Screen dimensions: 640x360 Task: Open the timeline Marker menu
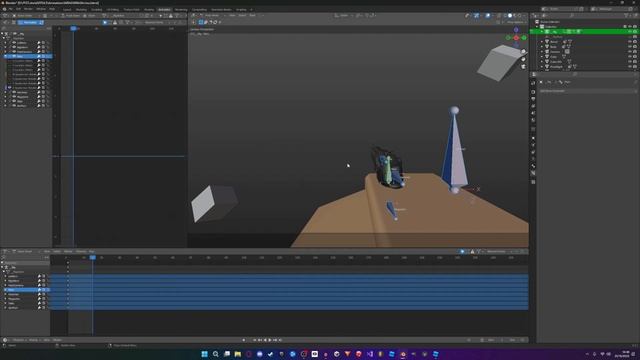coord(57,340)
